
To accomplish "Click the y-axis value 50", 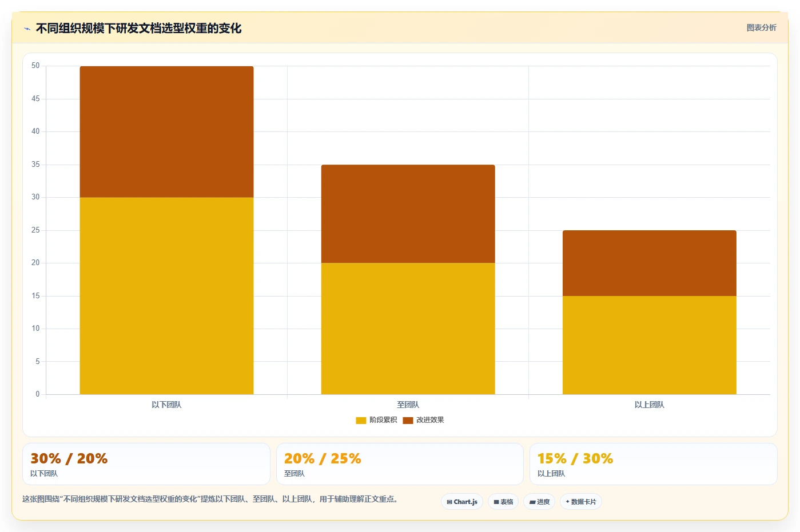I will pos(35,66).
